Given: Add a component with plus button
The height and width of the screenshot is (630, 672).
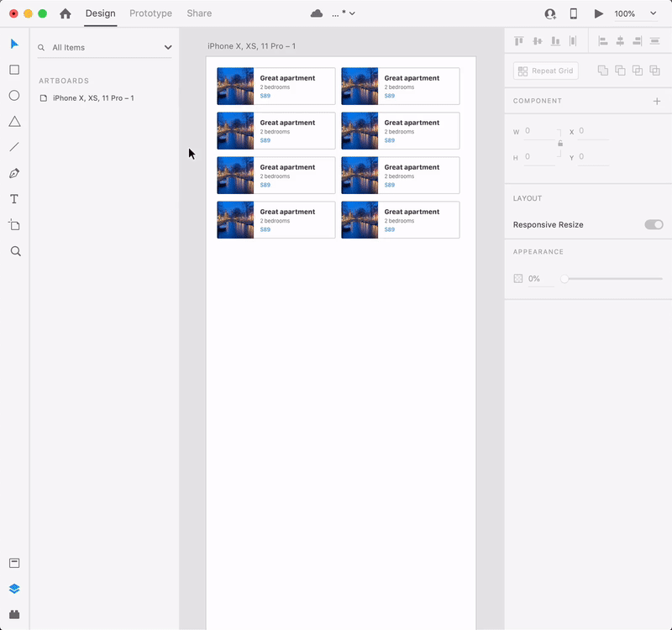Looking at the screenshot, I should (x=657, y=101).
